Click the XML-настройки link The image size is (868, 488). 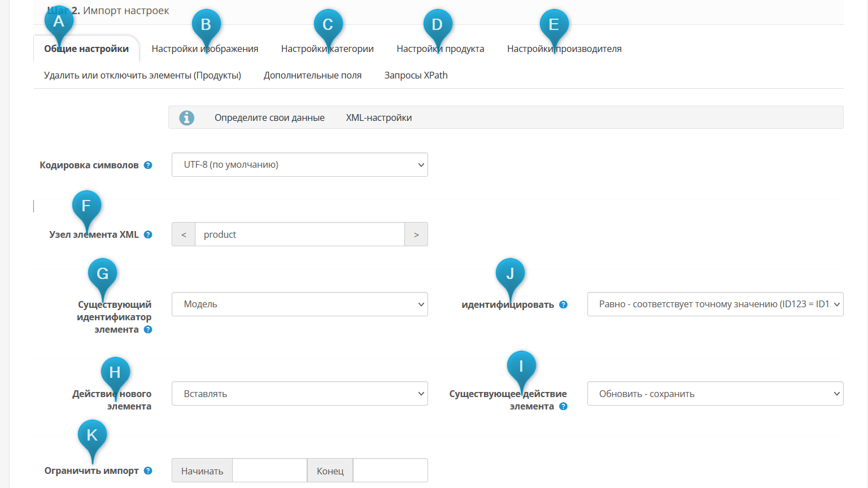[379, 117]
